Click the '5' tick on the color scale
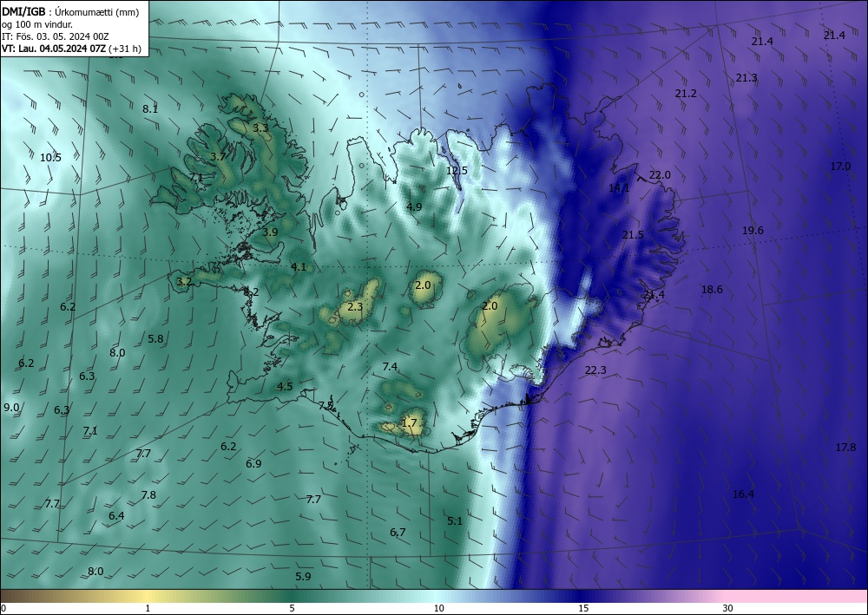The height and width of the screenshot is (615, 868). (292, 609)
